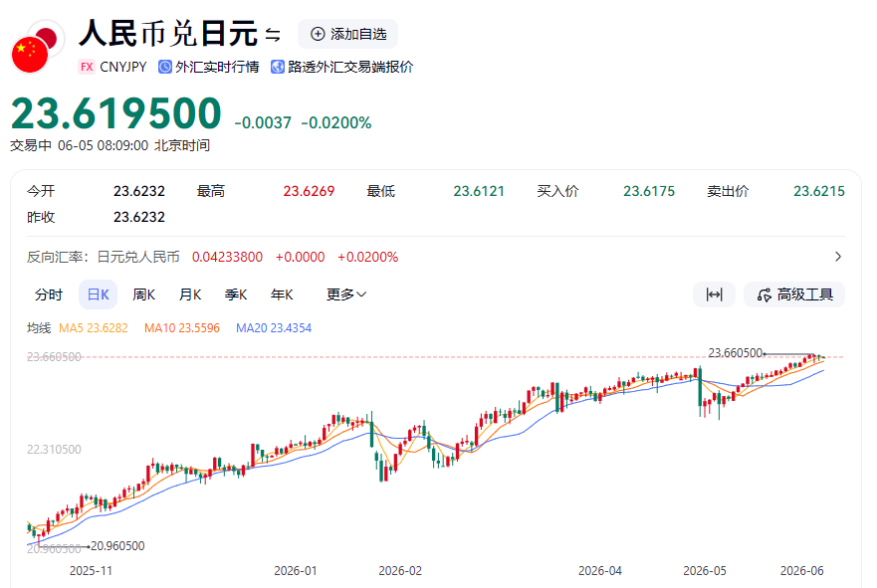This screenshot has height=588, width=877.
Task: Expand the reverse rate row chevron
Action: 838,257
